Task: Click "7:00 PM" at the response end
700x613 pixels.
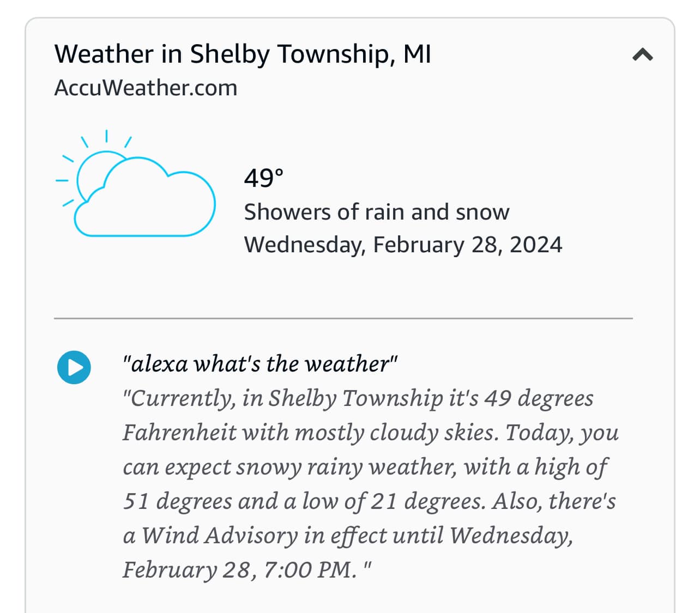Action: click(x=310, y=570)
